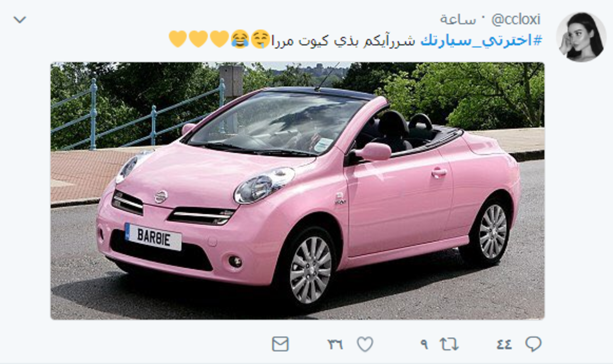Click the car's front alloy wheel
Image resolution: width=613 pixels, height=364 pixels.
coord(310,269)
